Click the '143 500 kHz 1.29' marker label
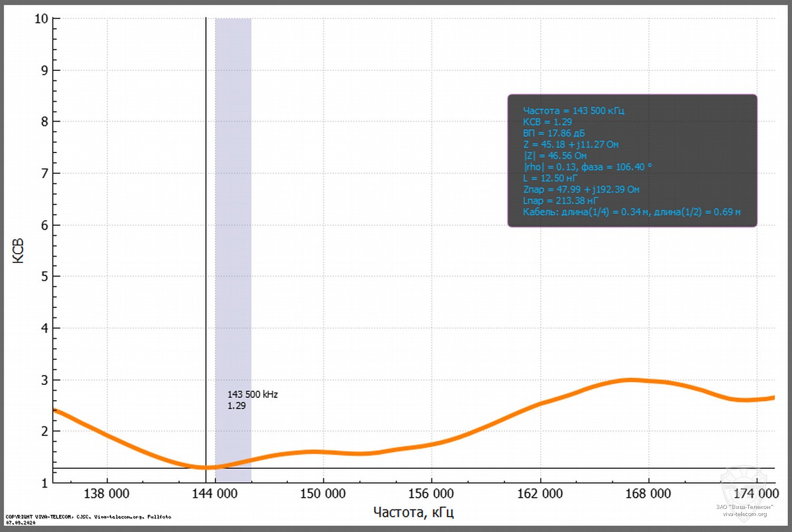Viewport: 792px width, 532px height. (x=252, y=400)
